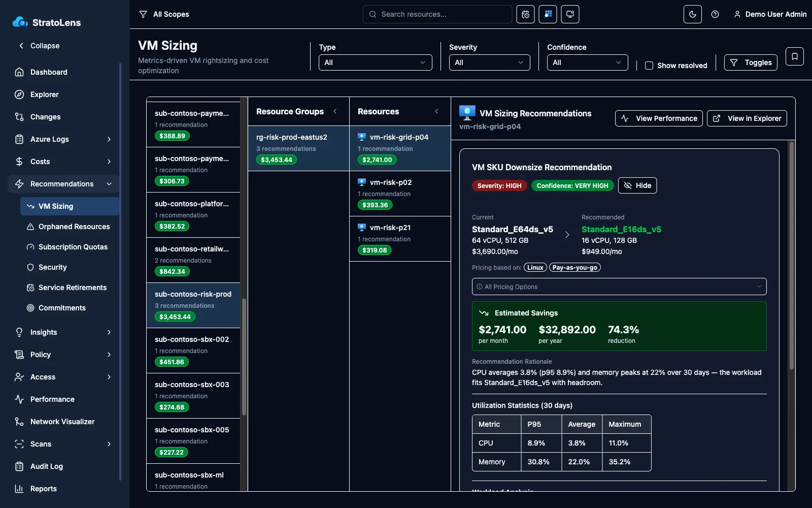Open the Explorer page
Screen dimensions: 812x508
pos(64,94)
